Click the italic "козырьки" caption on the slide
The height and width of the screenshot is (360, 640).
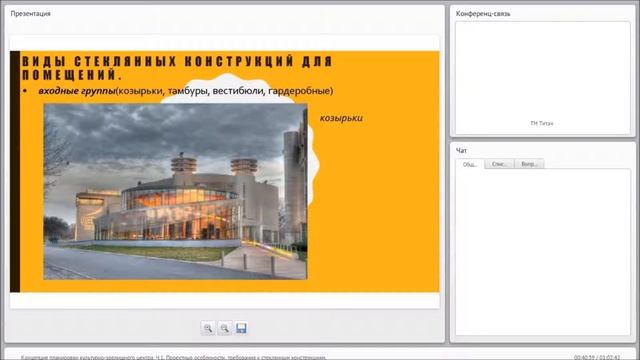coord(341,118)
